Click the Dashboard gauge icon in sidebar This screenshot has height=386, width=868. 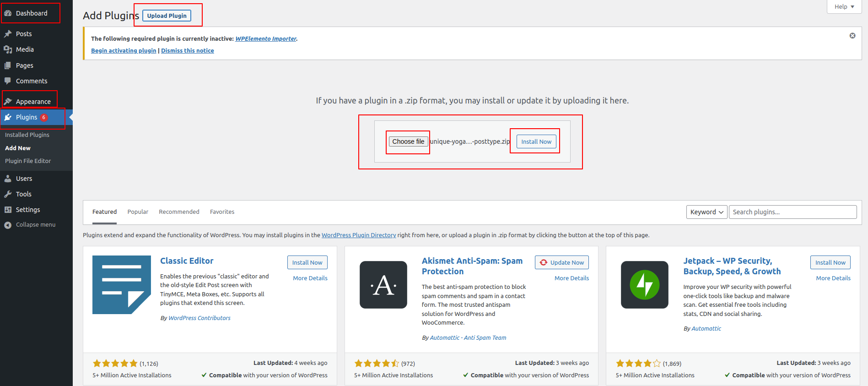pyautogui.click(x=8, y=13)
